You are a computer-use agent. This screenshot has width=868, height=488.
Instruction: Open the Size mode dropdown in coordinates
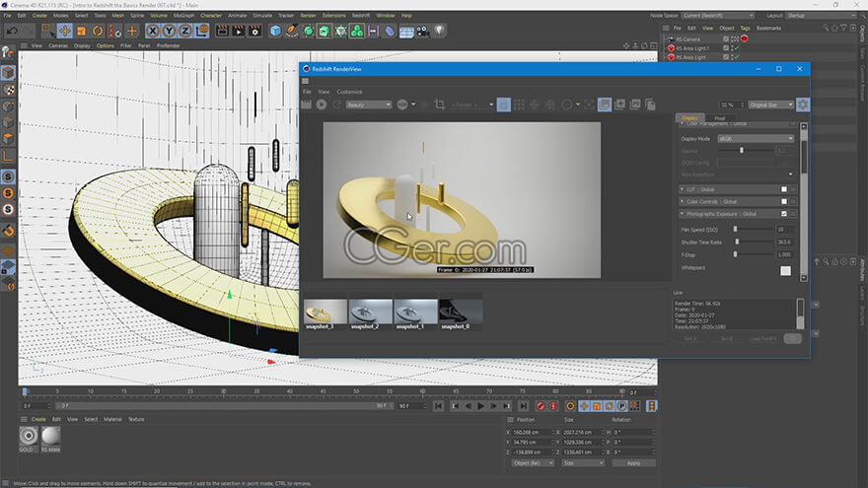[583, 462]
